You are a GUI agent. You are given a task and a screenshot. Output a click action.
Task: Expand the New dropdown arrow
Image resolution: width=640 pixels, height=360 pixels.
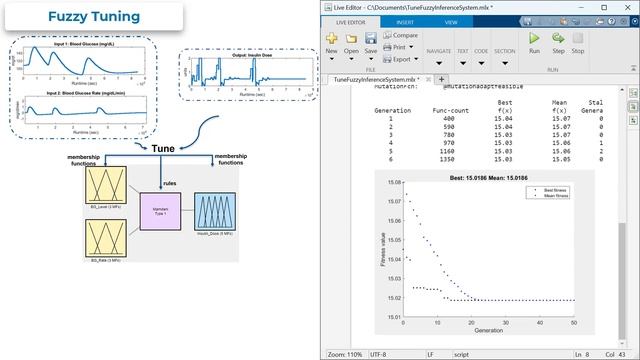click(331, 59)
